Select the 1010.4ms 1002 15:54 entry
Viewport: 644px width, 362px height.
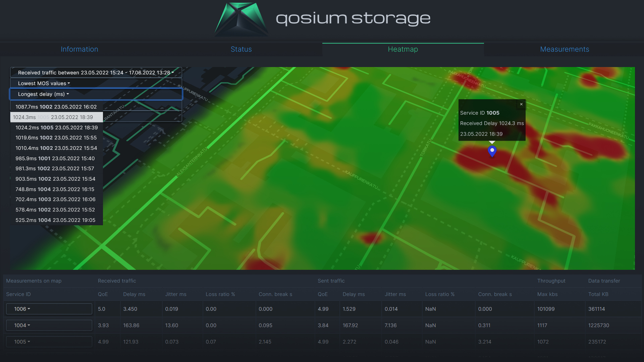[x=56, y=148]
